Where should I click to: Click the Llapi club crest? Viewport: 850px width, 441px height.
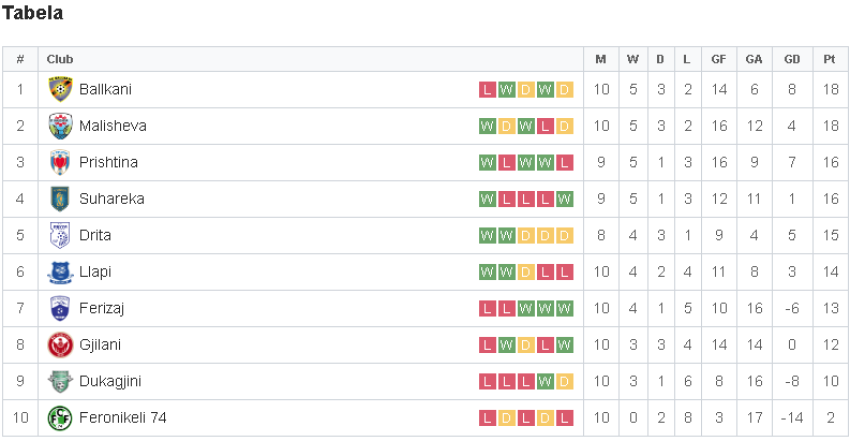click(60, 272)
